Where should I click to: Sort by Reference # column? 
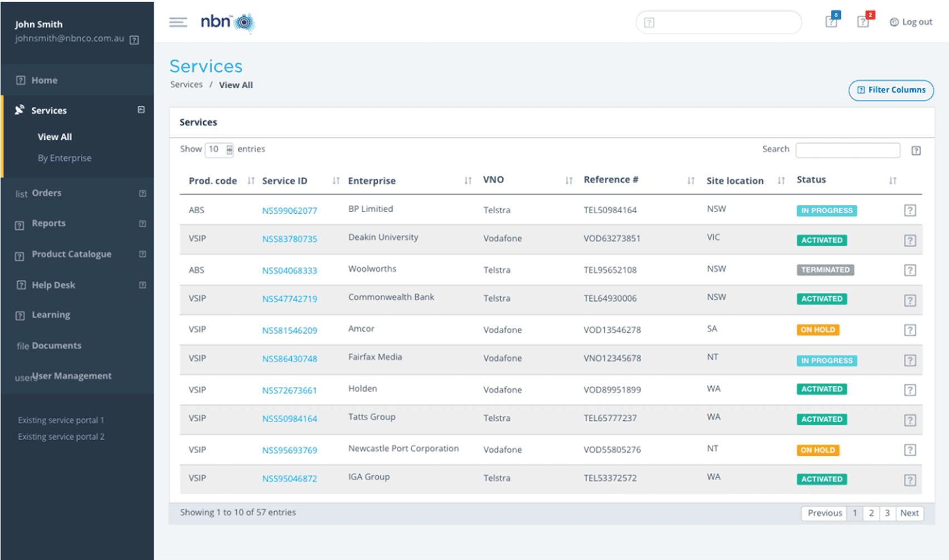tap(691, 180)
